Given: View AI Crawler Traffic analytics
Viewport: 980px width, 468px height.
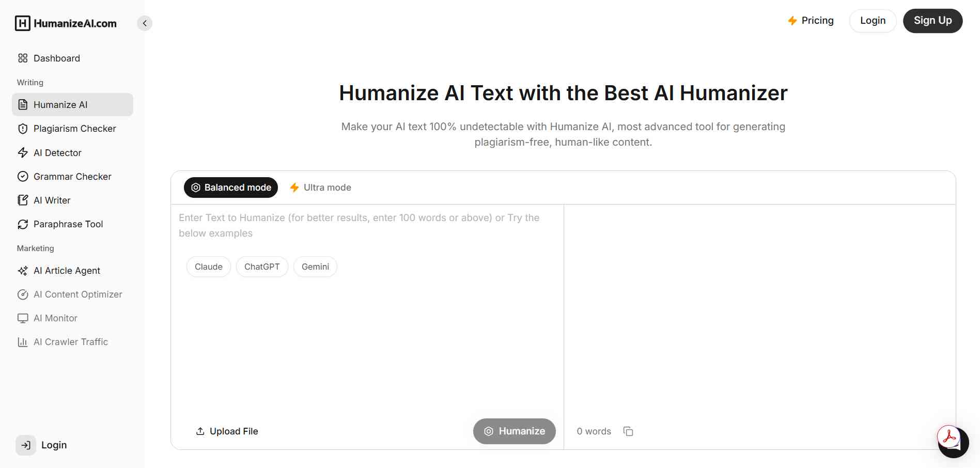Looking at the screenshot, I should (70, 341).
